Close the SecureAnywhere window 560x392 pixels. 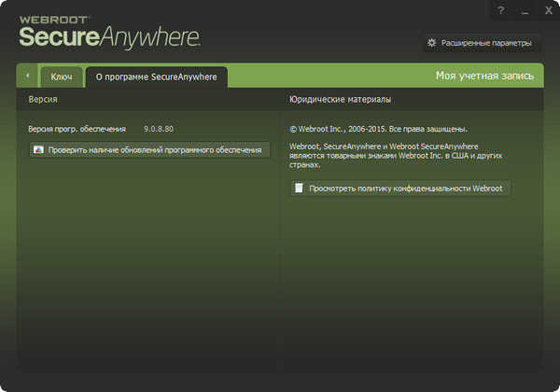click(x=548, y=9)
